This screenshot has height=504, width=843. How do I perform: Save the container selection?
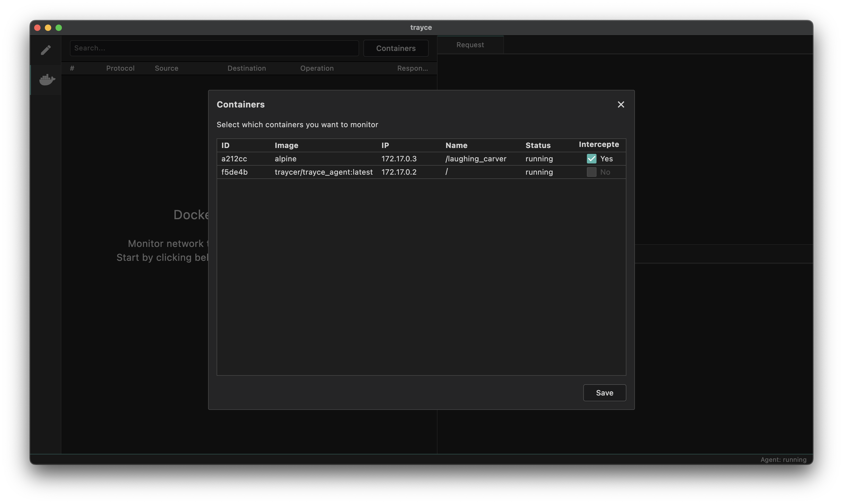[604, 393]
